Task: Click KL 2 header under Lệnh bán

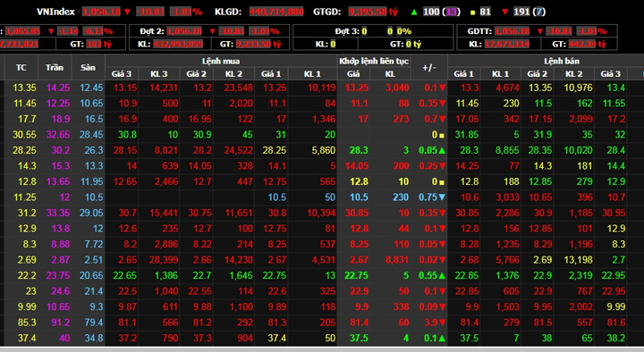Action: tap(573, 74)
